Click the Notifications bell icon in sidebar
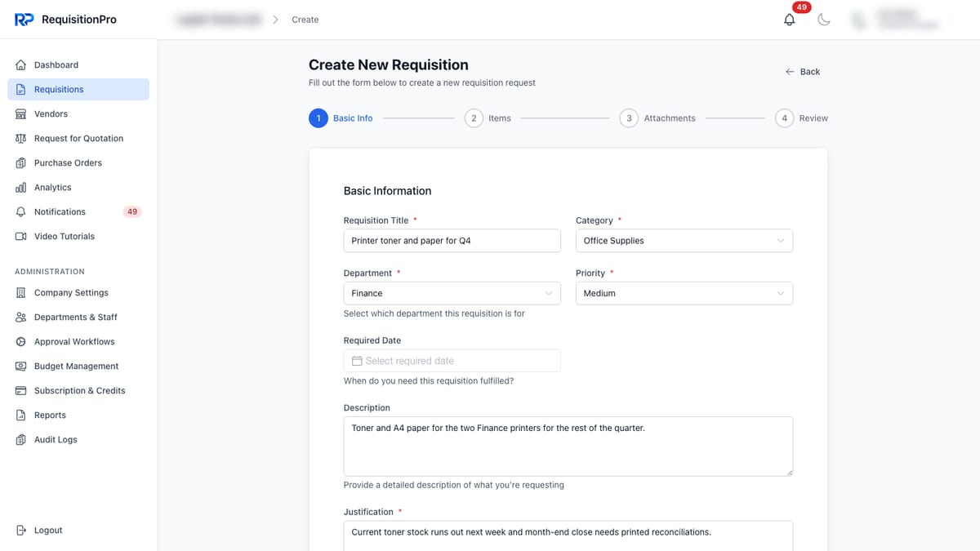 pos(21,212)
